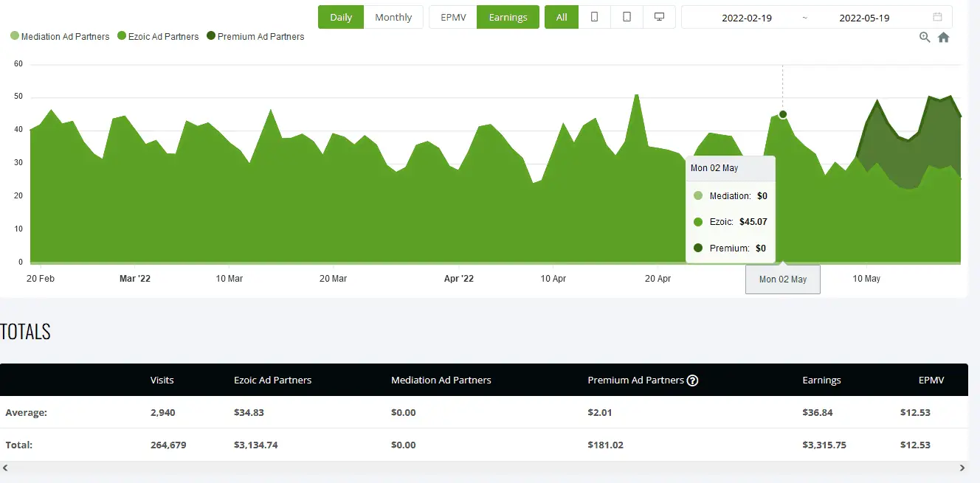Toggle Mediation Ad Partners legend series
Screen dimensions: 980x483
pyautogui.click(x=60, y=36)
